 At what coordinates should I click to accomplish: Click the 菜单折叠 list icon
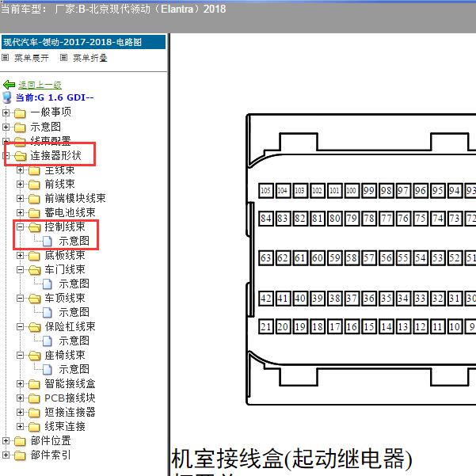pos(63,57)
